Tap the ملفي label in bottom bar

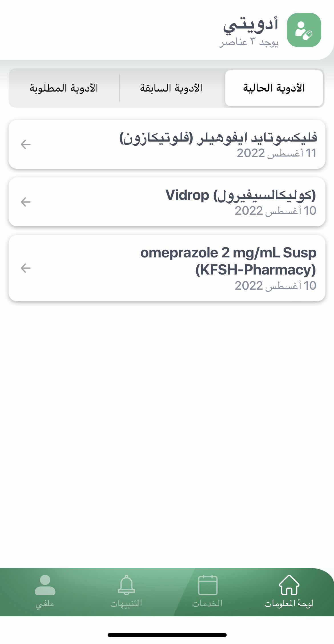click(x=45, y=604)
